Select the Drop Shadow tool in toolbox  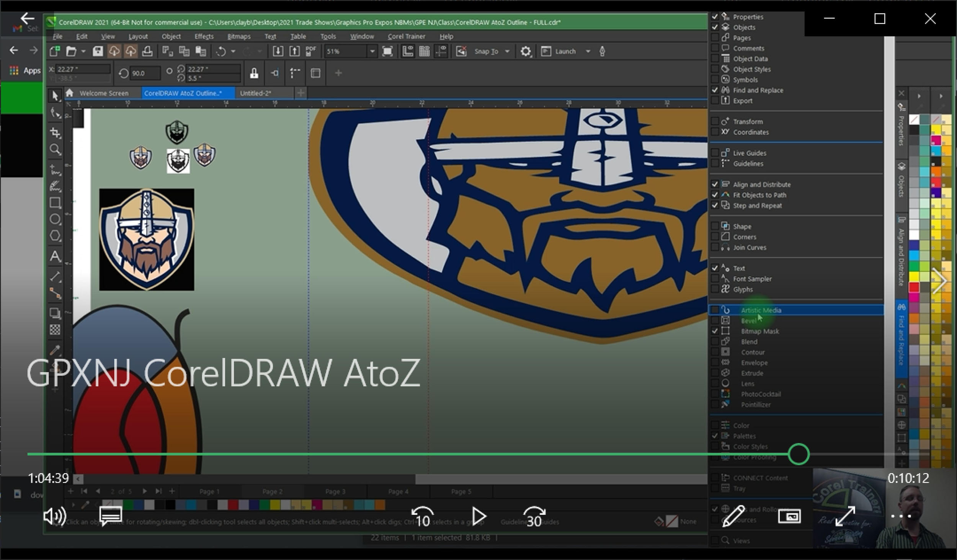point(55,313)
